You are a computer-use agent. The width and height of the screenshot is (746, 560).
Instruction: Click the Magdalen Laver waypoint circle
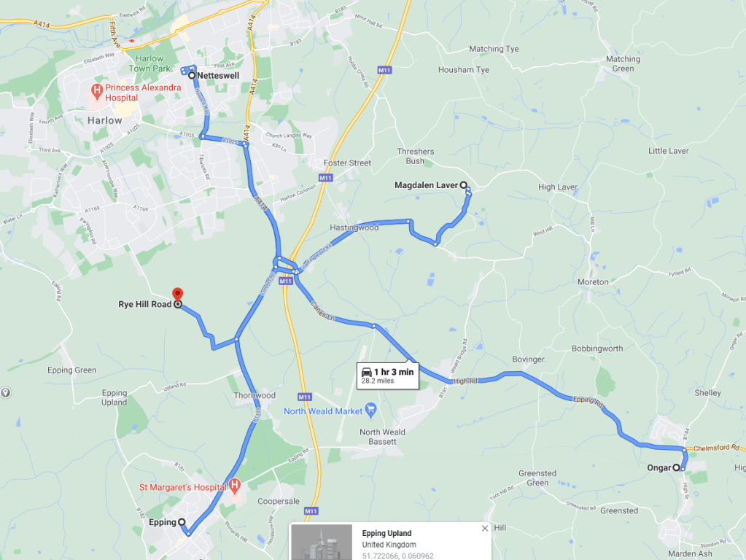tap(463, 185)
